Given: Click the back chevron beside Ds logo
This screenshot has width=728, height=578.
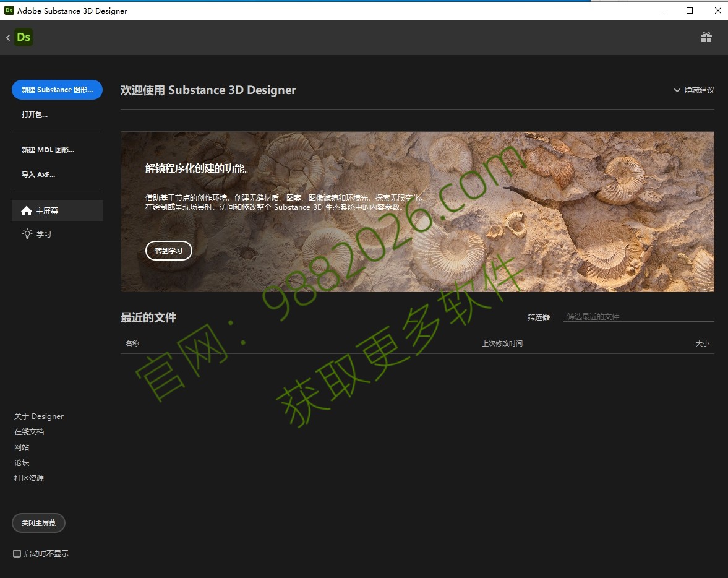Looking at the screenshot, I should 8,38.
